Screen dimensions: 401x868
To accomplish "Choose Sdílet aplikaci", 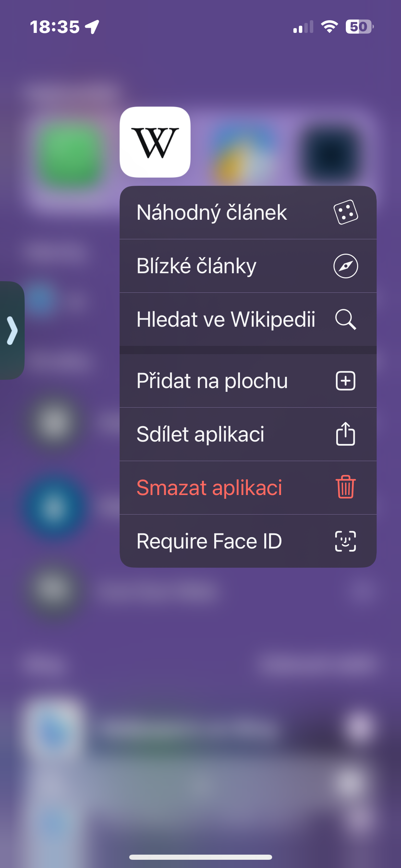I will (x=200, y=434).
